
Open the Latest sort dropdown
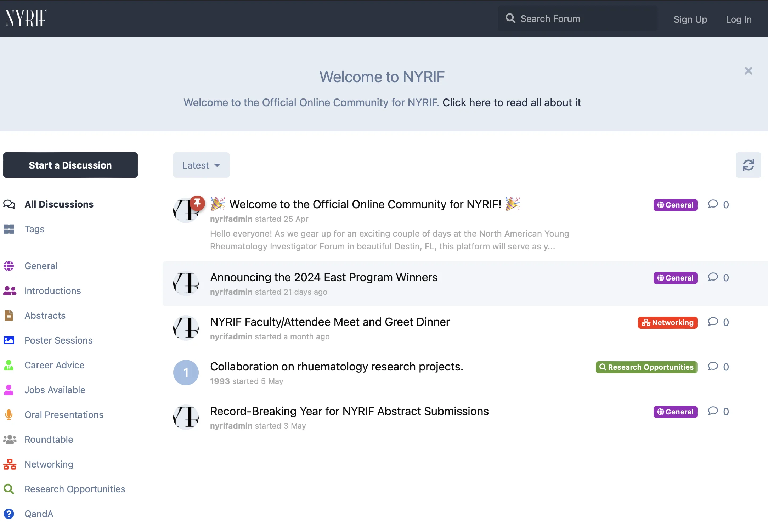pyautogui.click(x=201, y=165)
